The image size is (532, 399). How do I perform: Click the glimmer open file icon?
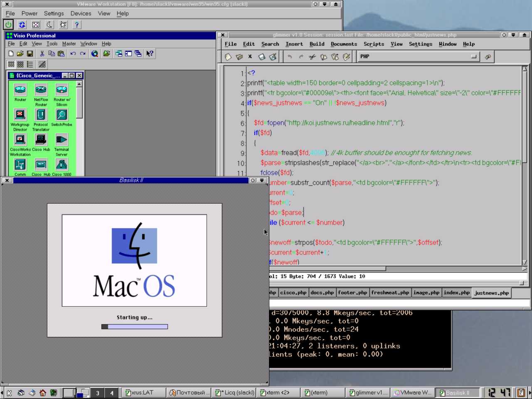click(x=239, y=57)
